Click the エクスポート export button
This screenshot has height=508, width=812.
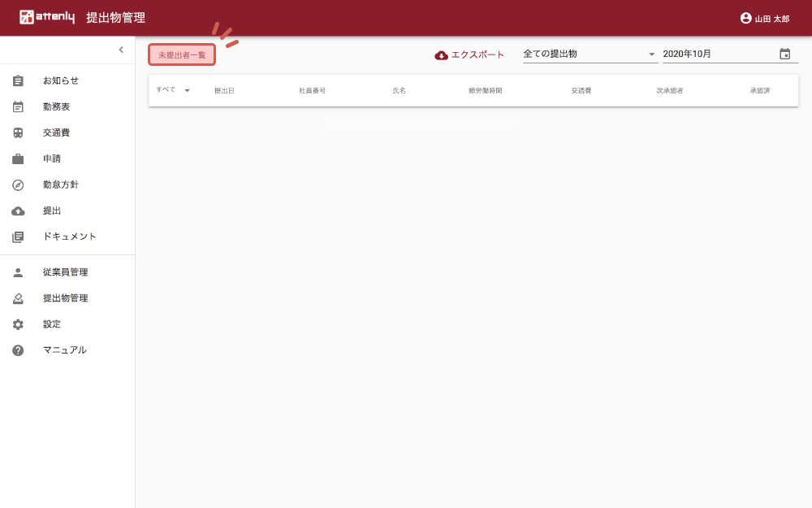[469, 54]
